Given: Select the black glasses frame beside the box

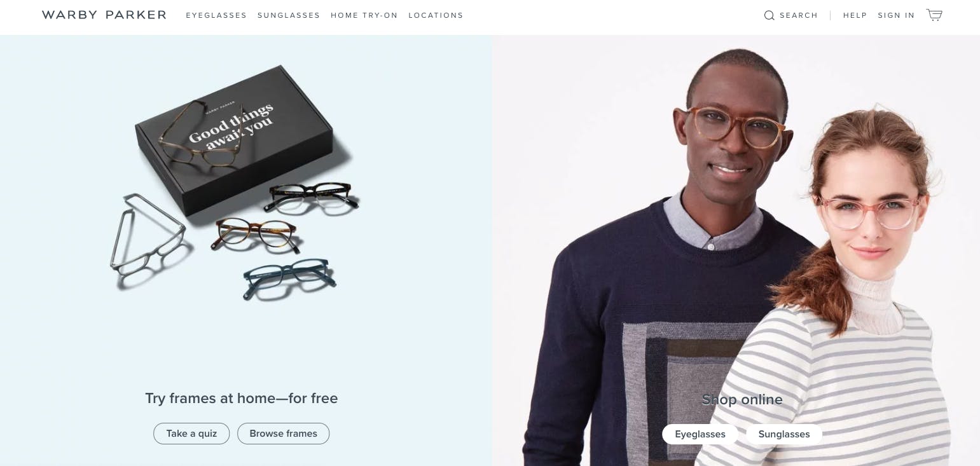Looking at the screenshot, I should (312, 196).
